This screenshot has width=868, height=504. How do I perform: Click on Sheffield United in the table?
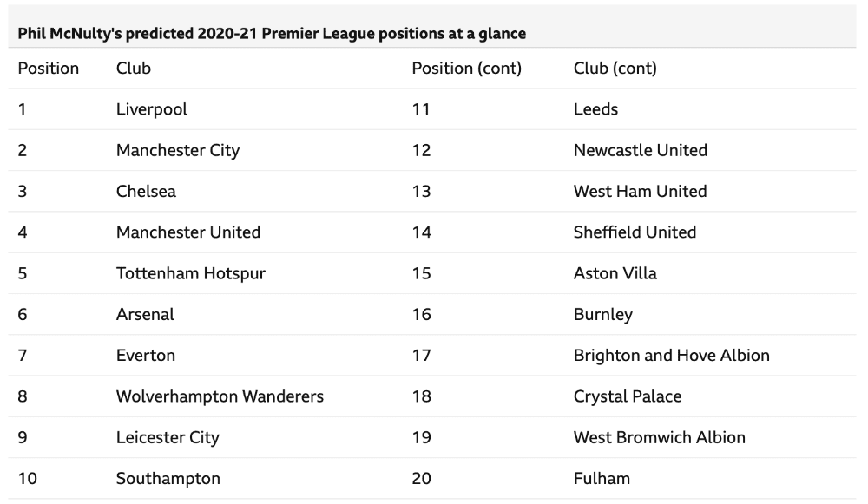click(635, 232)
